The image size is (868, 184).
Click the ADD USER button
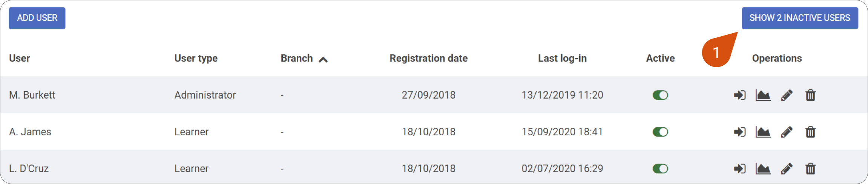37,18
